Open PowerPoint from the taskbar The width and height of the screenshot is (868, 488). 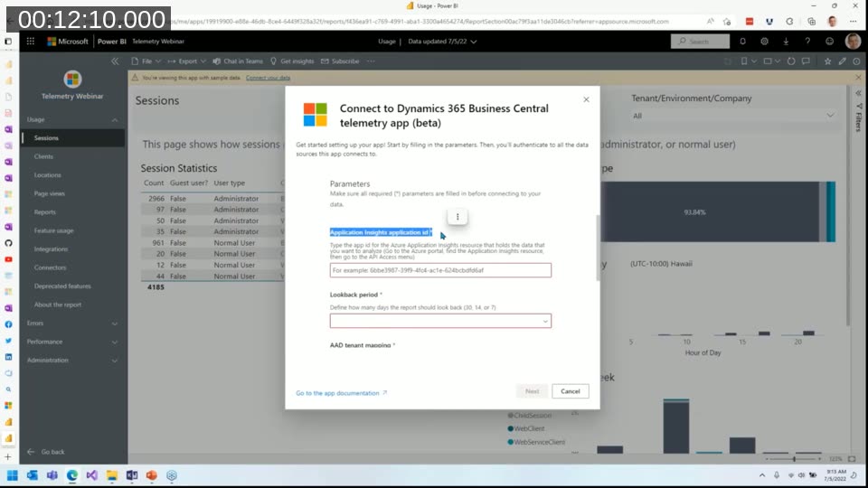(x=152, y=475)
